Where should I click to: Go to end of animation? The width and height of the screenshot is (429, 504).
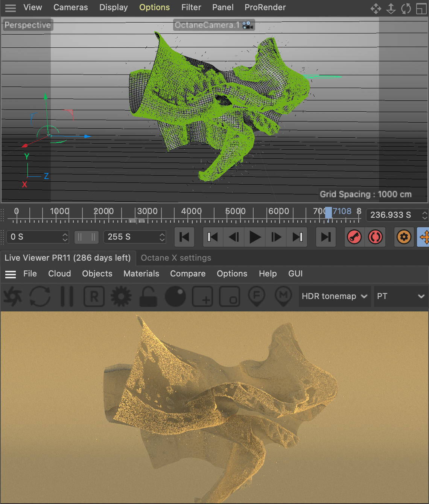326,237
